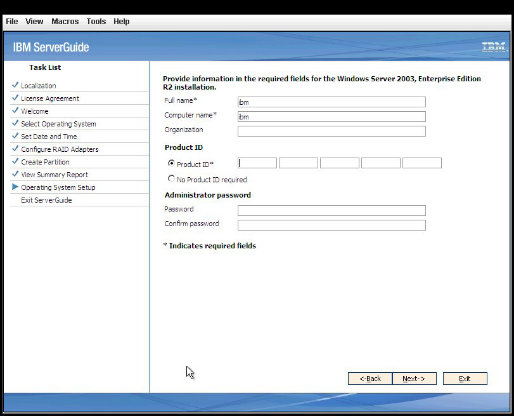Click the fourth Product ID segment box

(381, 163)
